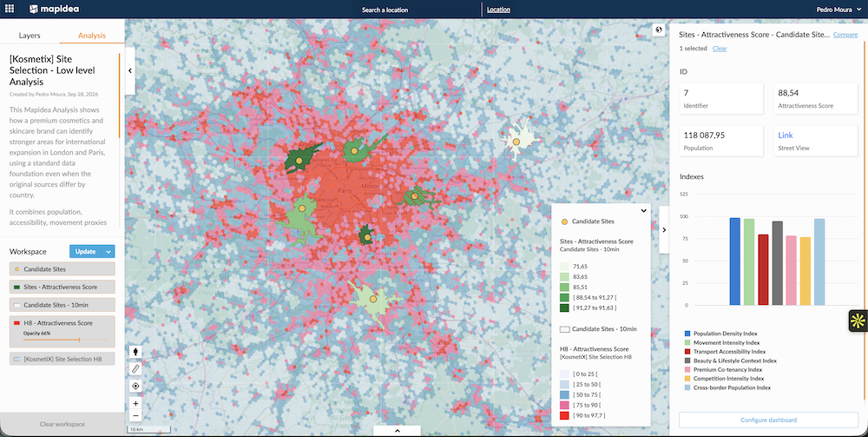The height and width of the screenshot is (437, 868).
Task: Open the Compare link
Action: 845,35
